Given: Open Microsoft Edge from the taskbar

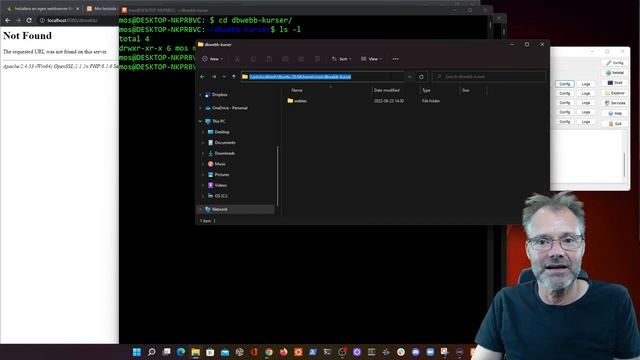Looking at the screenshot, I should (181, 352).
